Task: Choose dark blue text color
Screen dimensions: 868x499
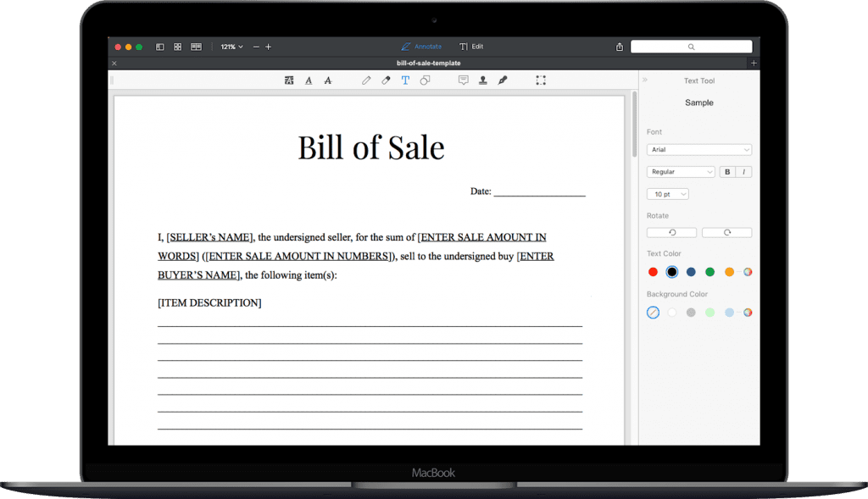Action: pos(691,272)
